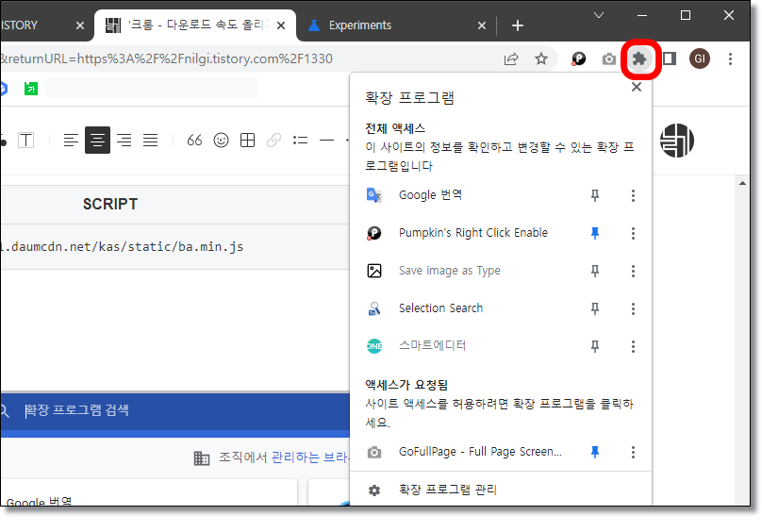
Task: Align text right in editor toolbar
Action: point(124,141)
